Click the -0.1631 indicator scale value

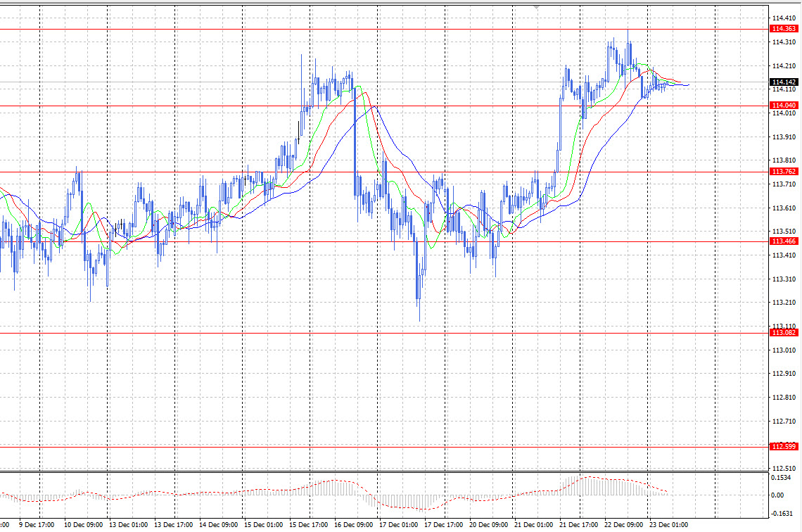tap(781, 514)
